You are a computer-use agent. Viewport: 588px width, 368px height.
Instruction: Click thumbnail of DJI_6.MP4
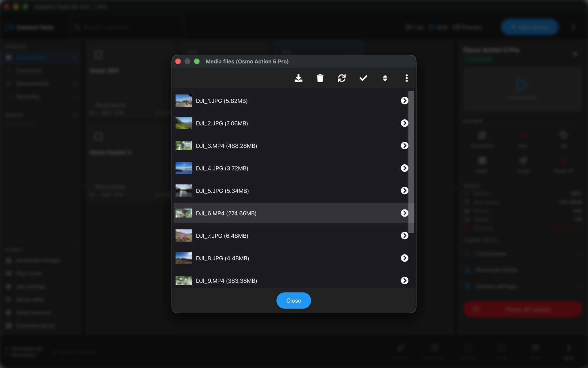pyautogui.click(x=184, y=213)
